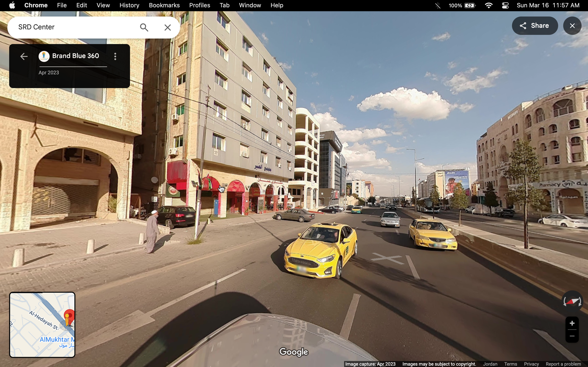Zoom out with the minus button
This screenshot has width=588, height=367.
tap(572, 336)
